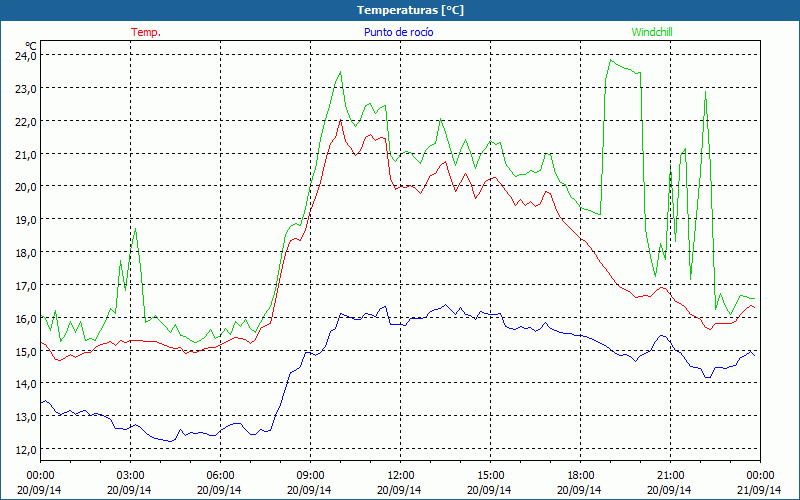Image resolution: width=800 pixels, height=500 pixels.
Task: Click the 06:00 time axis label
Action: [220, 476]
